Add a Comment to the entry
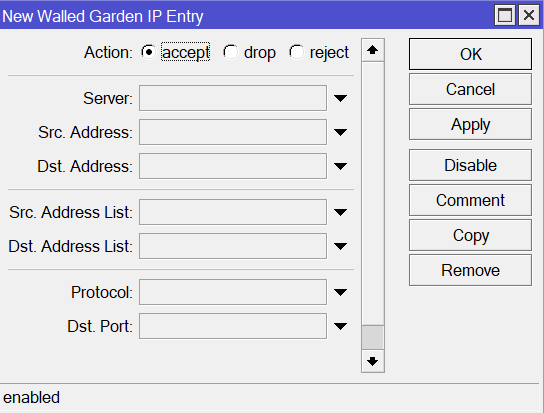Image resolution: width=544 pixels, height=413 pixels. 470,200
